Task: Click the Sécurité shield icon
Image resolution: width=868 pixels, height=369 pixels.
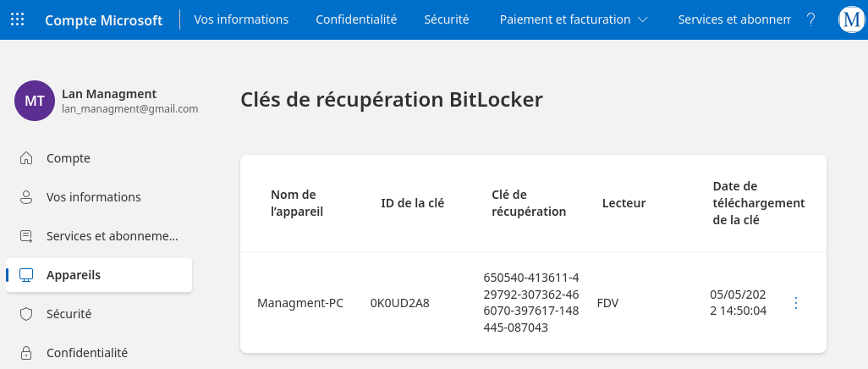Action: coord(26,314)
